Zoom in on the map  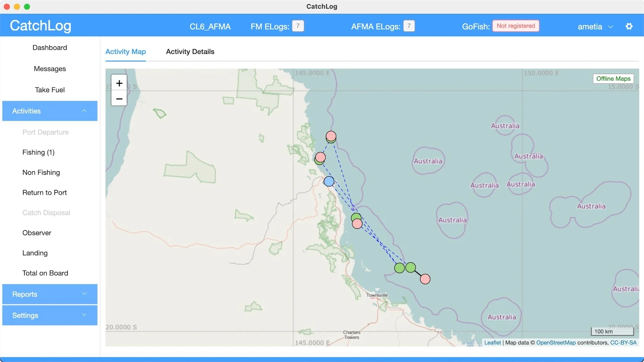(119, 83)
